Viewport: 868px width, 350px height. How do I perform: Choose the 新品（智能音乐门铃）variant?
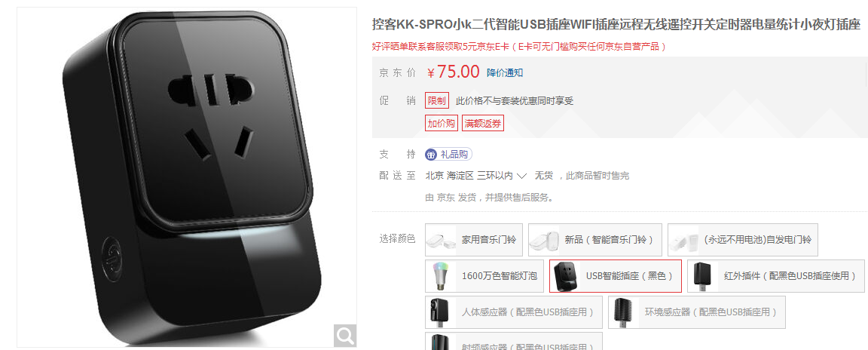(595, 240)
